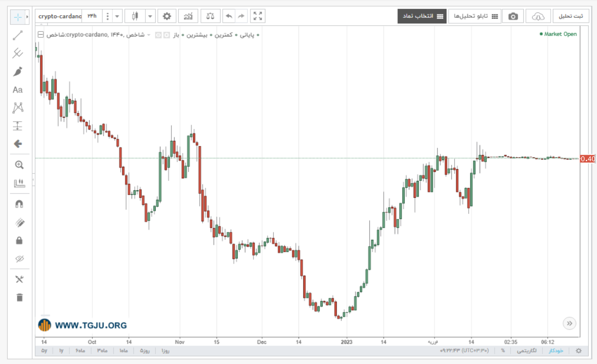597x364 pixels.
Task: Select the ۶ماه date range
Action: pyautogui.click(x=80, y=351)
